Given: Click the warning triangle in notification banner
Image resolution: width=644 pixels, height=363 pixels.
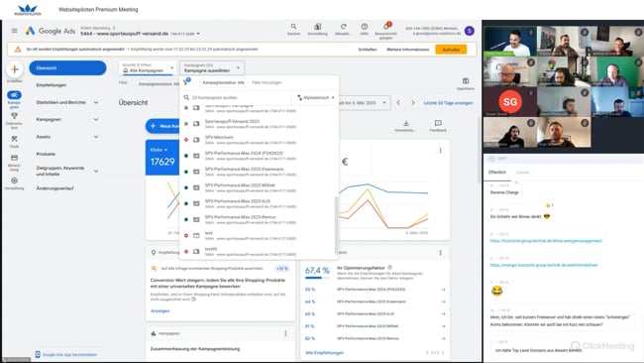Looking at the screenshot, I should 18,50.
